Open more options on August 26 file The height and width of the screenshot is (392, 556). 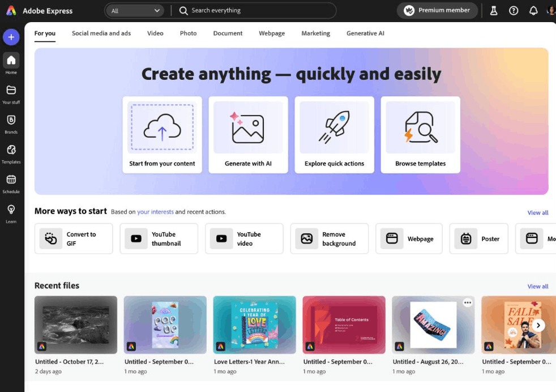468,302
